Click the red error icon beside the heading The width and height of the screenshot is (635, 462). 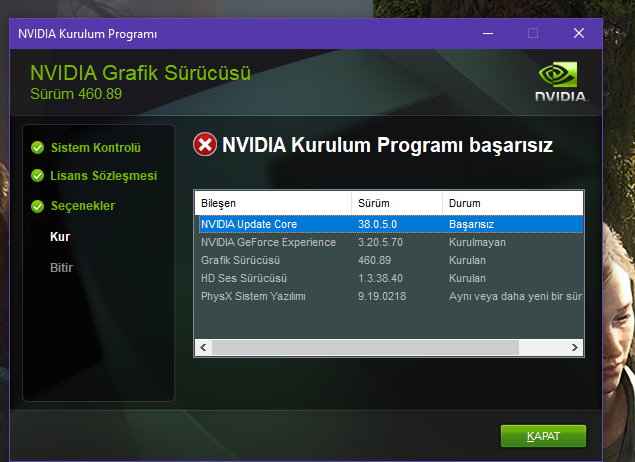(x=205, y=145)
